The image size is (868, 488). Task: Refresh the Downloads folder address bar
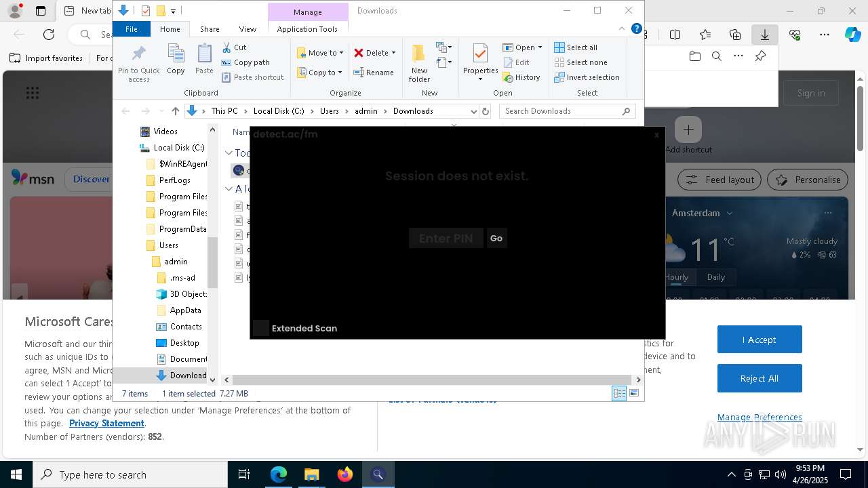tap(485, 111)
